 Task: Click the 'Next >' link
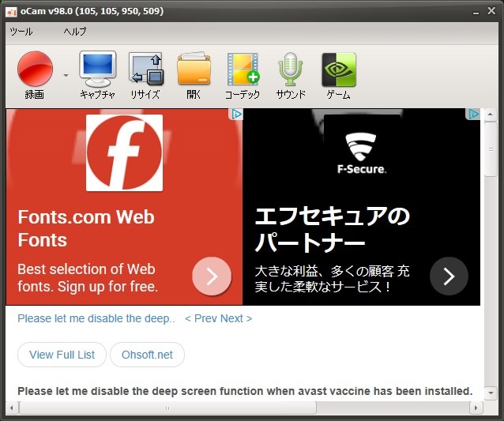tap(236, 318)
